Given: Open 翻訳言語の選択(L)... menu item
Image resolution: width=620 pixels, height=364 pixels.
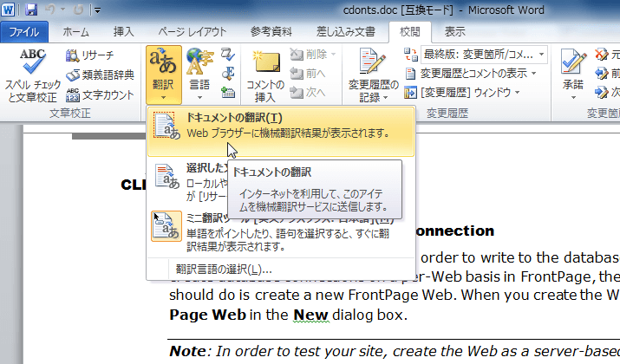Looking at the screenshot, I should (281, 270).
